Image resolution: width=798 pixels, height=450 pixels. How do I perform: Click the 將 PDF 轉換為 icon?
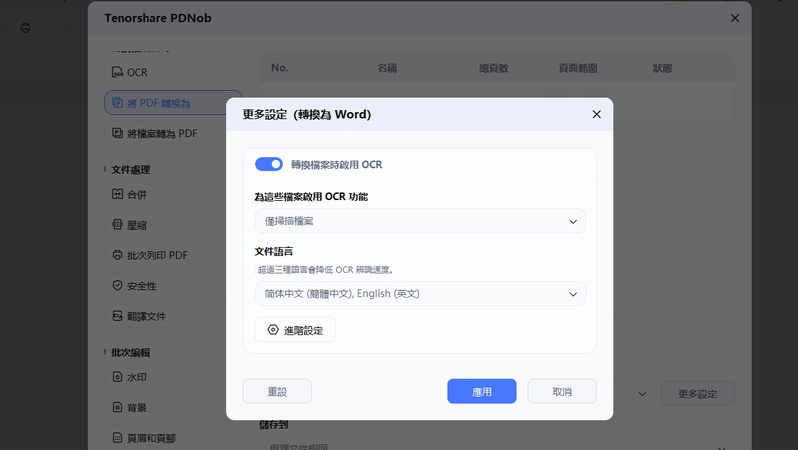117,103
